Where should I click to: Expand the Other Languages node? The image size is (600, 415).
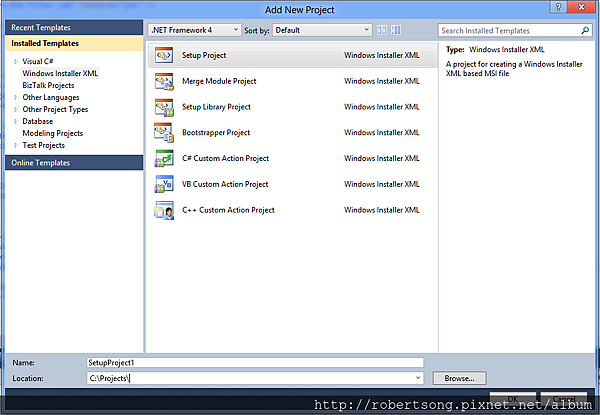(16, 98)
